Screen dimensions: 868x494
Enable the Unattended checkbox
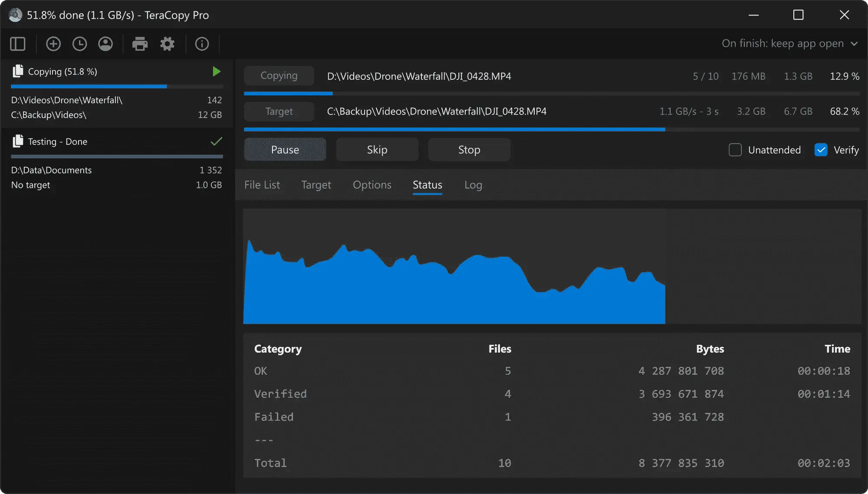pyautogui.click(x=735, y=150)
